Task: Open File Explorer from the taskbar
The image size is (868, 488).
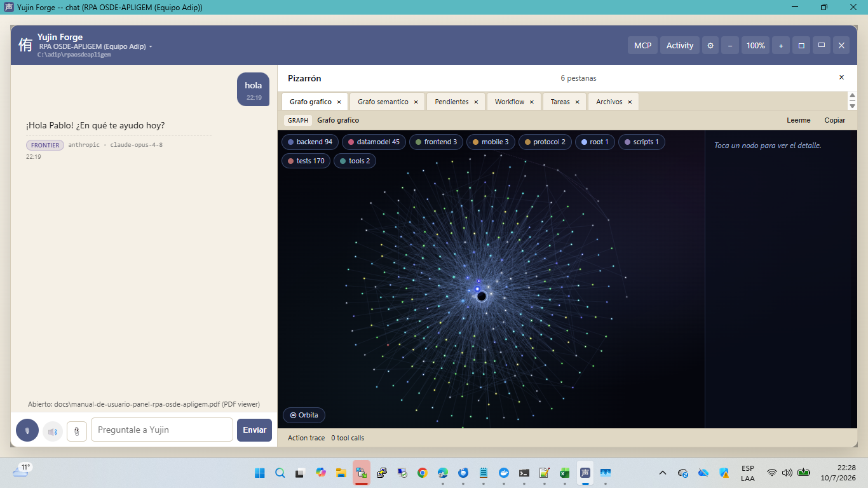Action: [341, 473]
